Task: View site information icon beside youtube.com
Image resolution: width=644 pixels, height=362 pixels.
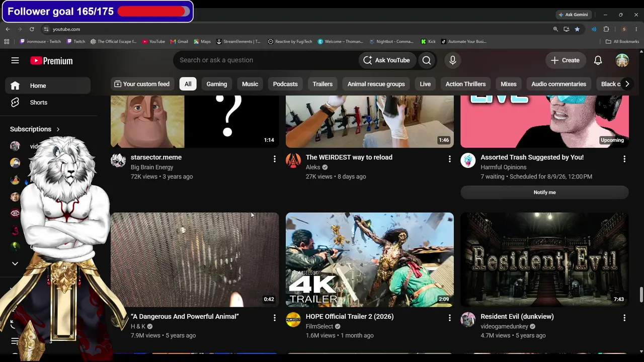Action: pos(46,29)
